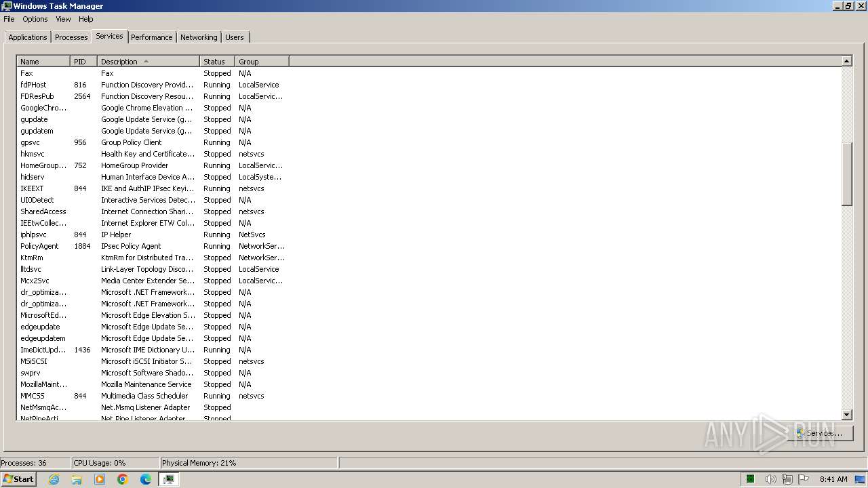Image resolution: width=868 pixels, height=488 pixels.
Task: Click the scrollbar down arrow
Action: point(846,415)
